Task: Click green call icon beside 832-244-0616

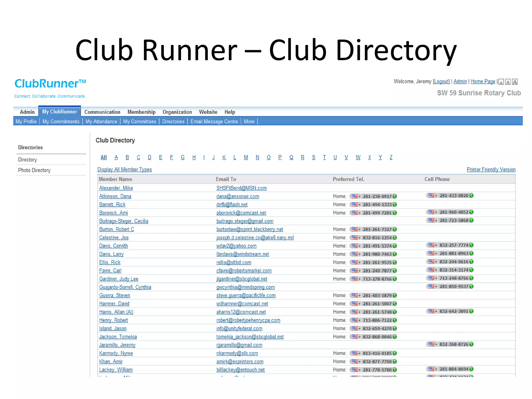Action: pyautogui.click(x=471, y=262)
